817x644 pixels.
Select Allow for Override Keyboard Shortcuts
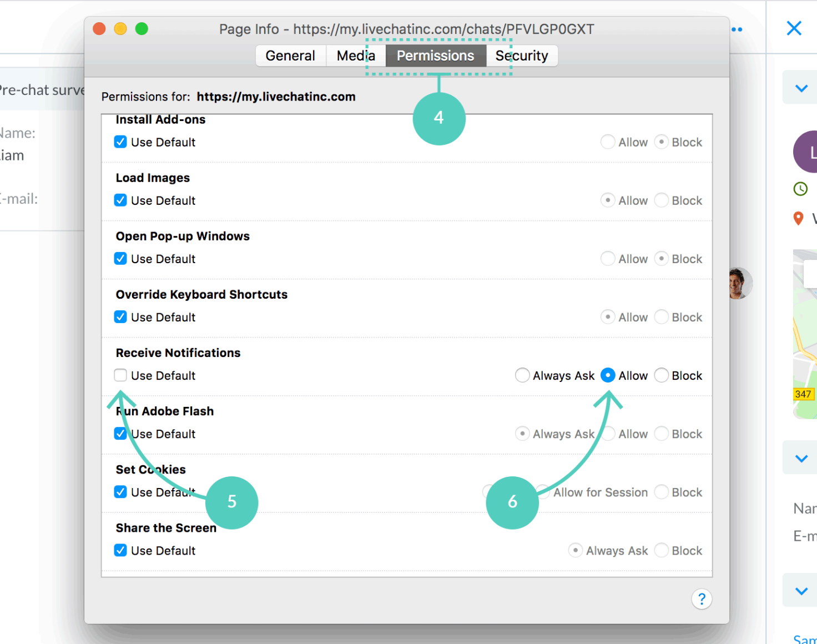(608, 317)
